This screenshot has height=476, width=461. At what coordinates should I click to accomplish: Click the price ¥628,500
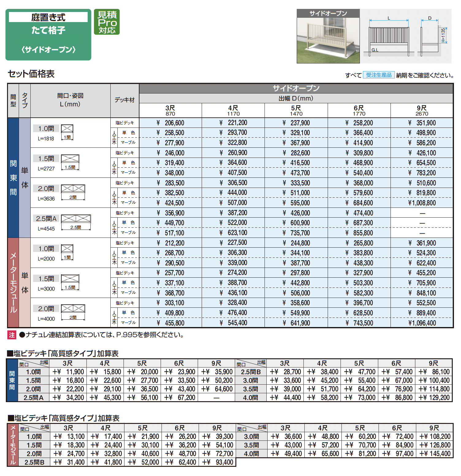click(359, 313)
